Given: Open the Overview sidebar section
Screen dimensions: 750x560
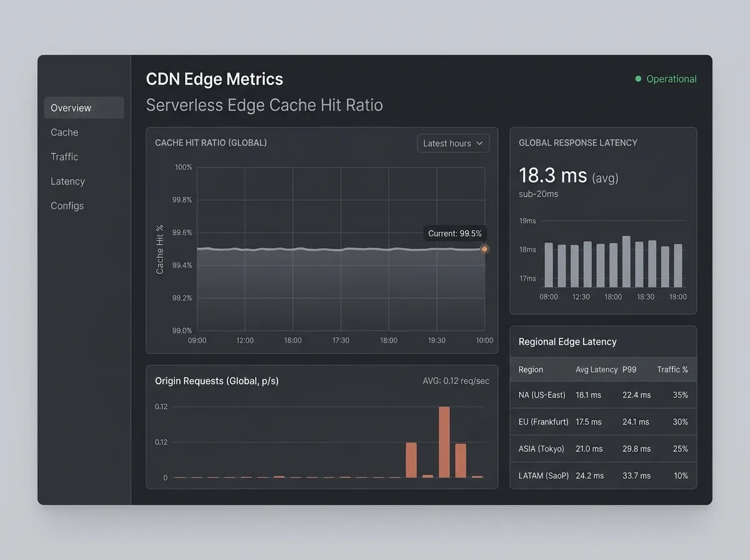Looking at the screenshot, I should pos(84,107).
